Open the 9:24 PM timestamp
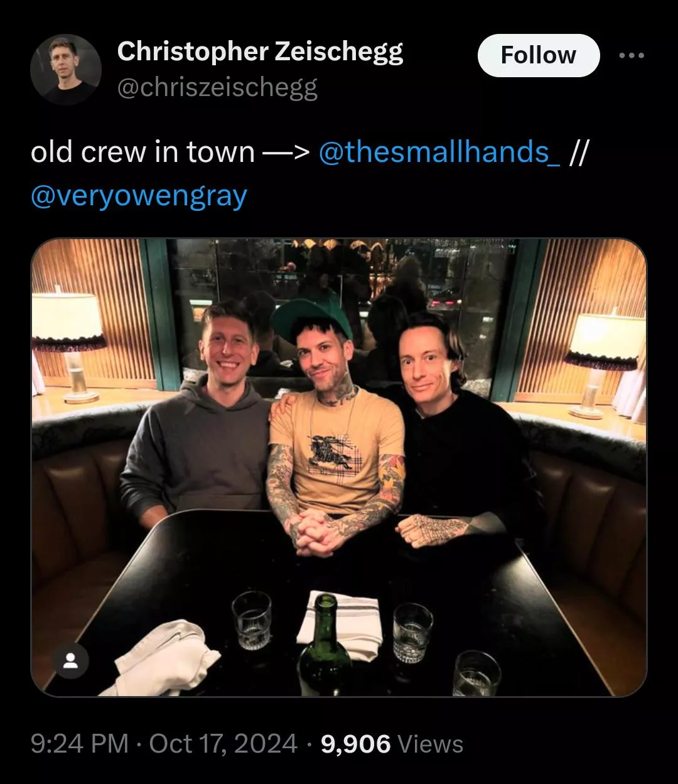678x784 pixels. (80, 744)
